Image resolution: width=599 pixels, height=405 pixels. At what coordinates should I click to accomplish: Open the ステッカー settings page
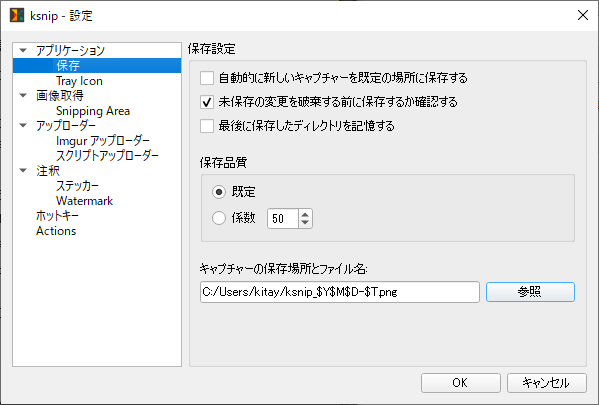click(x=78, y=186)
